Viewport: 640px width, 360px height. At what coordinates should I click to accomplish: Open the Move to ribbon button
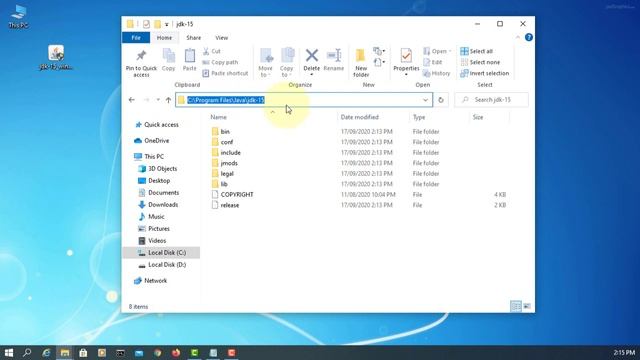pos(266,62)
